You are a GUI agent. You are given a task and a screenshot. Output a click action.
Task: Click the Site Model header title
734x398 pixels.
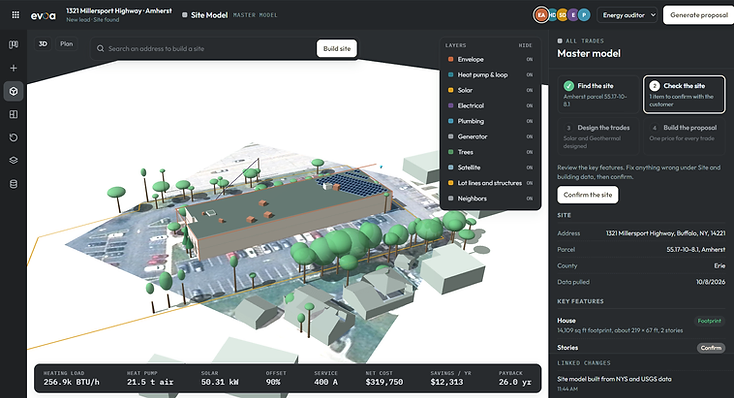click(x=209, y=15)
